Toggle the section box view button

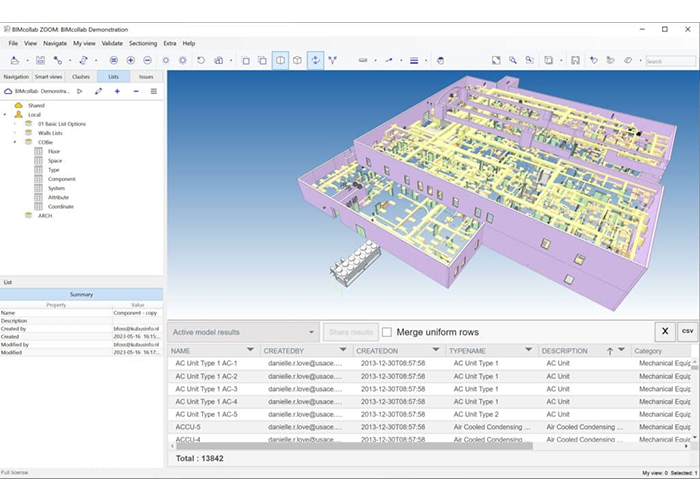click(x=281, y=61)
